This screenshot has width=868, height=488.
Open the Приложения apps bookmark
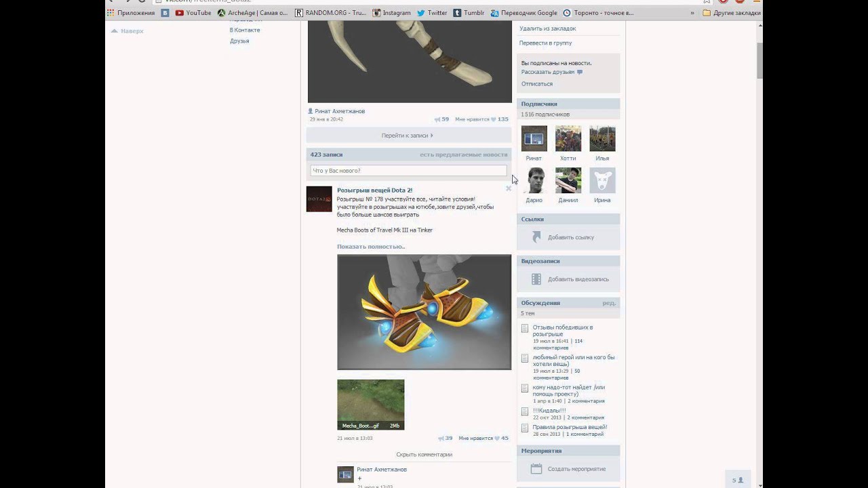131,13
